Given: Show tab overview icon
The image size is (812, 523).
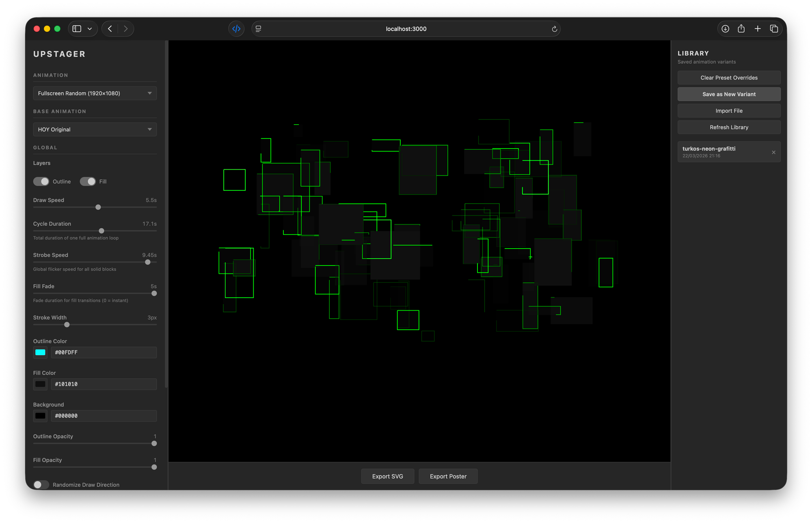Looking at the screenshot, I should coord(774,29).
